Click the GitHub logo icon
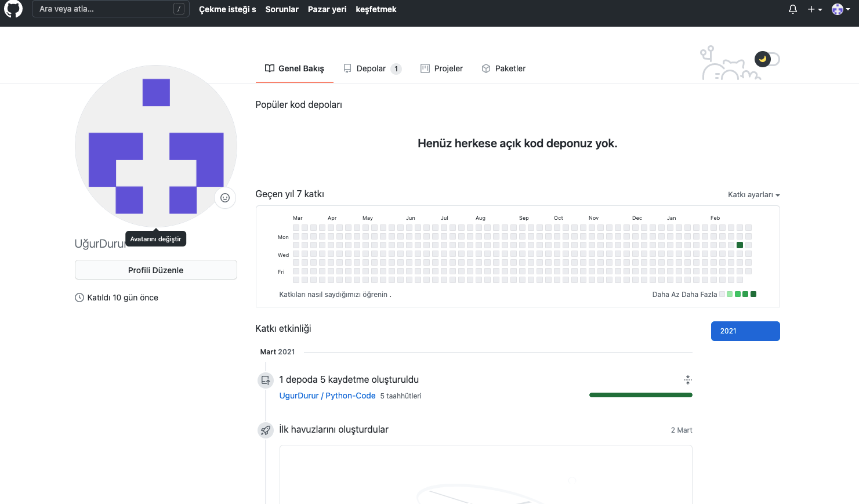859x504 pixels. coord(13,9)
